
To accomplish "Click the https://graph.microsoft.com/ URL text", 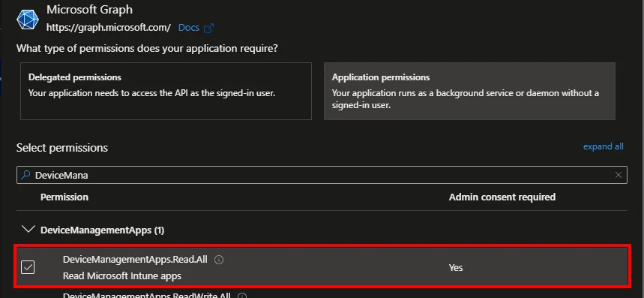I will 109,28.
